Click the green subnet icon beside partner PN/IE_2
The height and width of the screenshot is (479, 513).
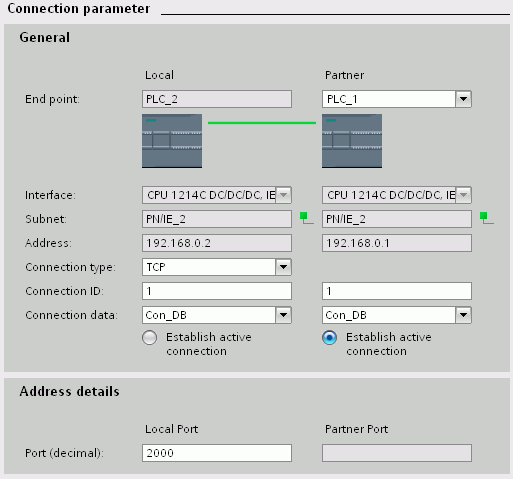[487, 218]
